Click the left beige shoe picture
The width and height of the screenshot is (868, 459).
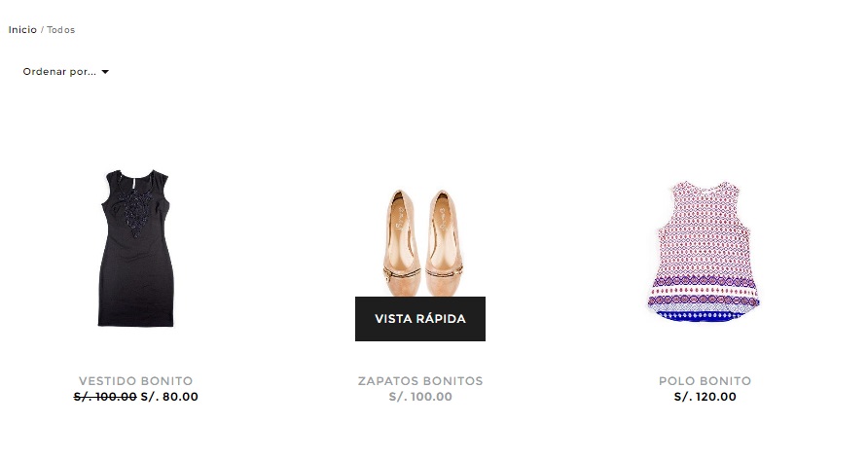pos(400,242)
